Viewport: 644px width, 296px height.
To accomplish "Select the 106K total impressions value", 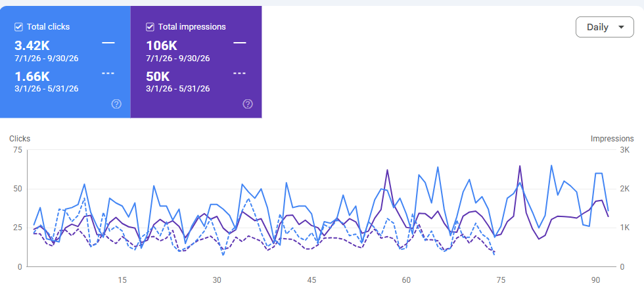I will pos(162,45).
